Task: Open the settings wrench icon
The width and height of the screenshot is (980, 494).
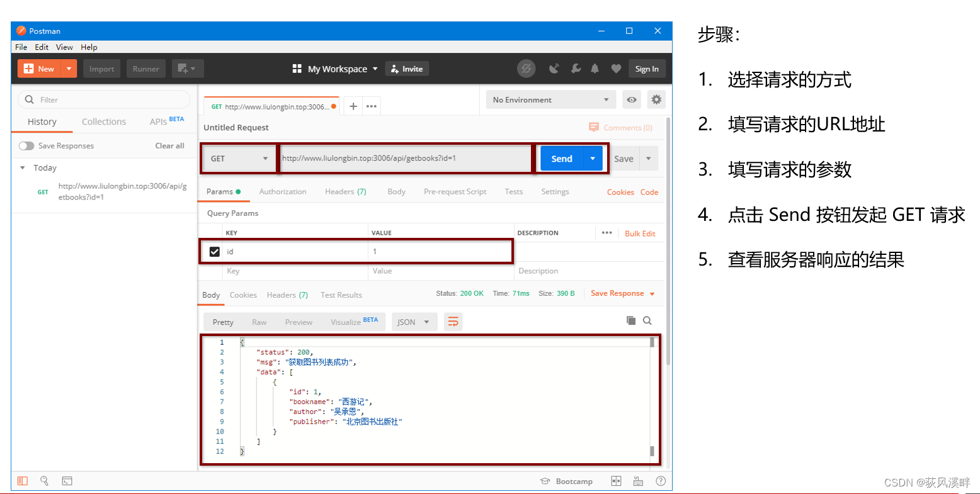Action: (576, 69)
